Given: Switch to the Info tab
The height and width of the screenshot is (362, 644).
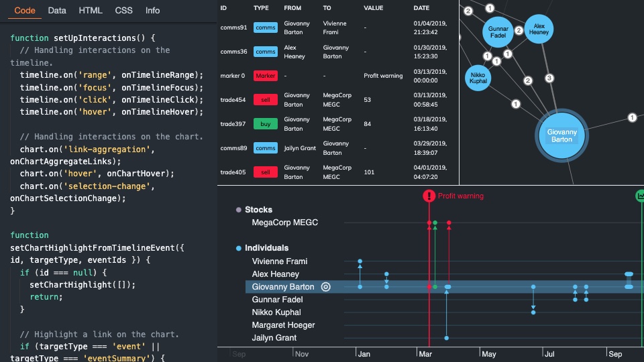Looking at the screenshot, I should click(153, 11).
